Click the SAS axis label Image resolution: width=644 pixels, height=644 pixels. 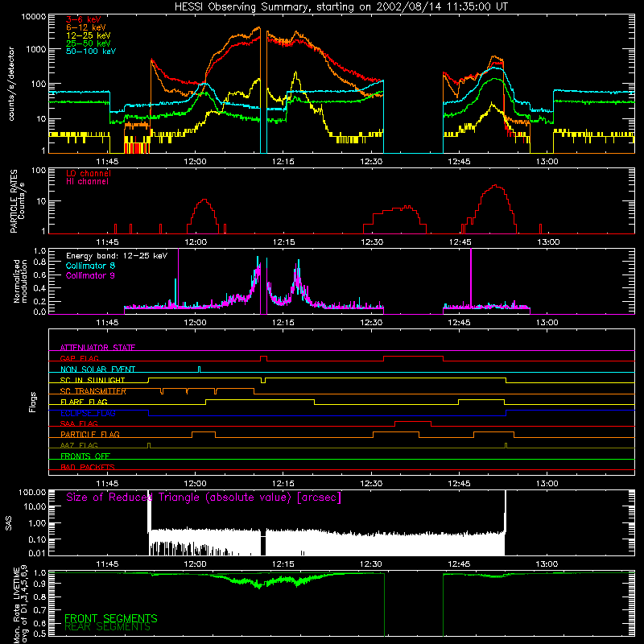pos(8,522)
